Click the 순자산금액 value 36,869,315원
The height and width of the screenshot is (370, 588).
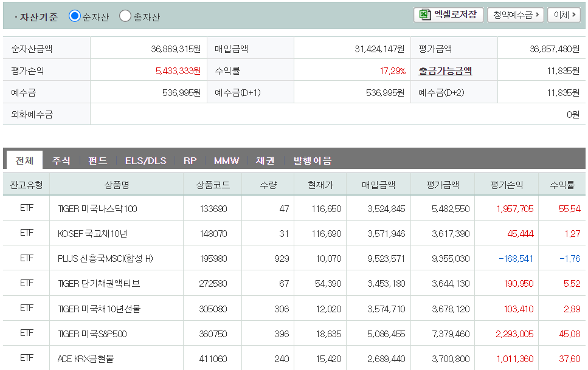pos(176,49)
